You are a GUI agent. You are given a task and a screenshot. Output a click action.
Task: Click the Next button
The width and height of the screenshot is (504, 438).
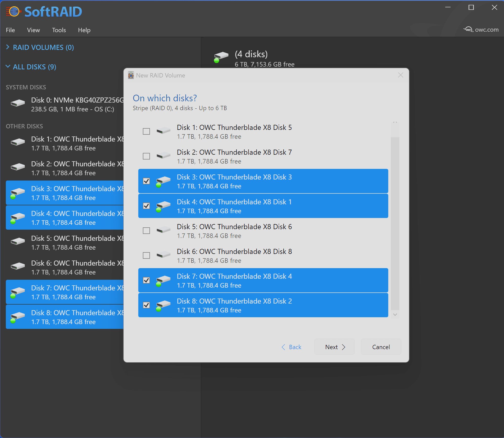tap(334, 347)
